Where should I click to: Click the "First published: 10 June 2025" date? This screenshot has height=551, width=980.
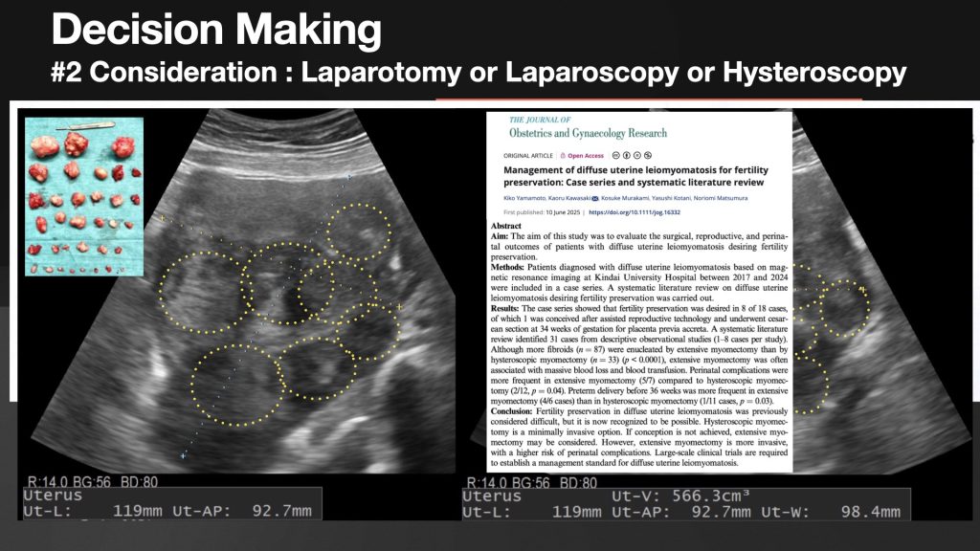[x=542, y=212]
